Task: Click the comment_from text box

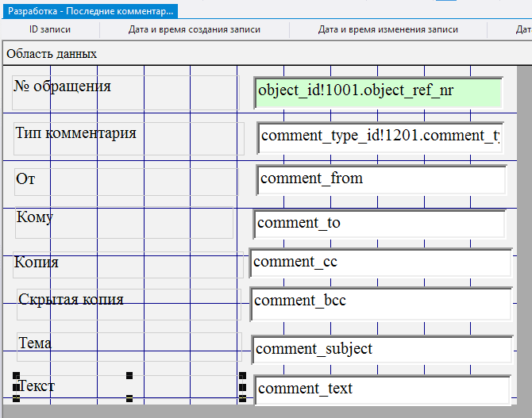Action: point(381,179)
